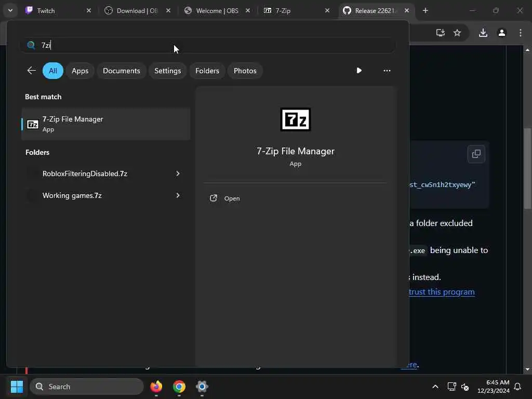Click the large 7-Zip logo in the preview pane
This screenshot has height=399, width=532.
[x=295, y=119]
